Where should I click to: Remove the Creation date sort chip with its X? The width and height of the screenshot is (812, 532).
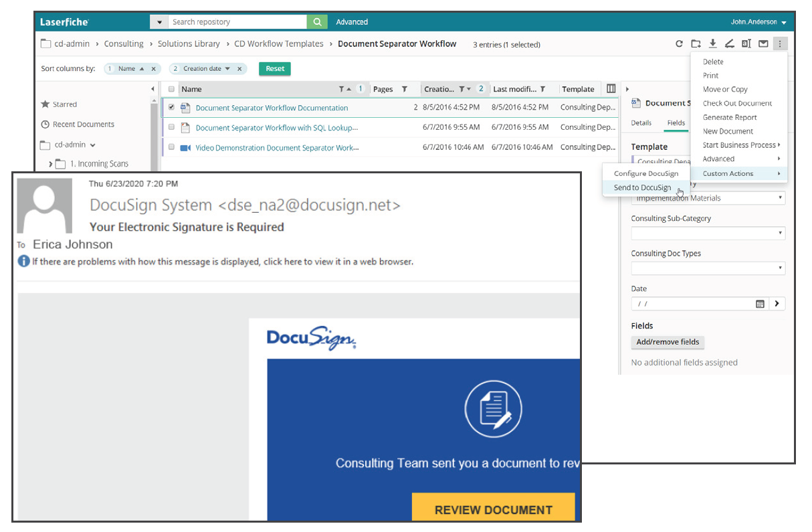(x=239, y=69)
